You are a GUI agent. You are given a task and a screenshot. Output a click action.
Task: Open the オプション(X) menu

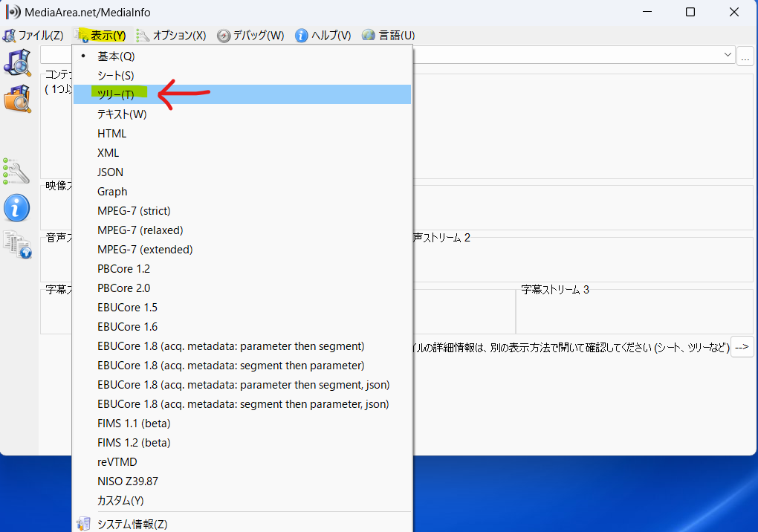(172, 36)
